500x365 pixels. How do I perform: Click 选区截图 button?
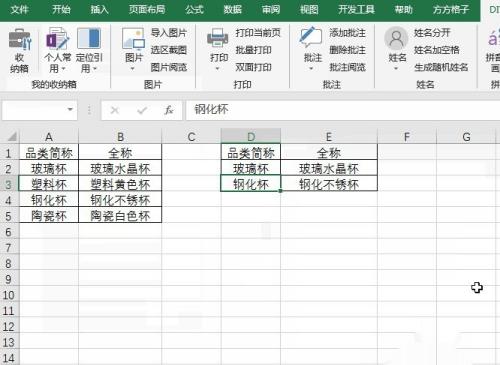[x=169, y=50]
